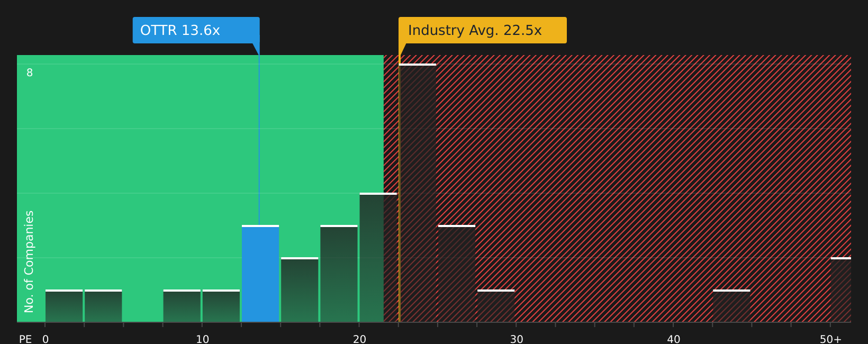Click the '8' y-axis label

30,73
